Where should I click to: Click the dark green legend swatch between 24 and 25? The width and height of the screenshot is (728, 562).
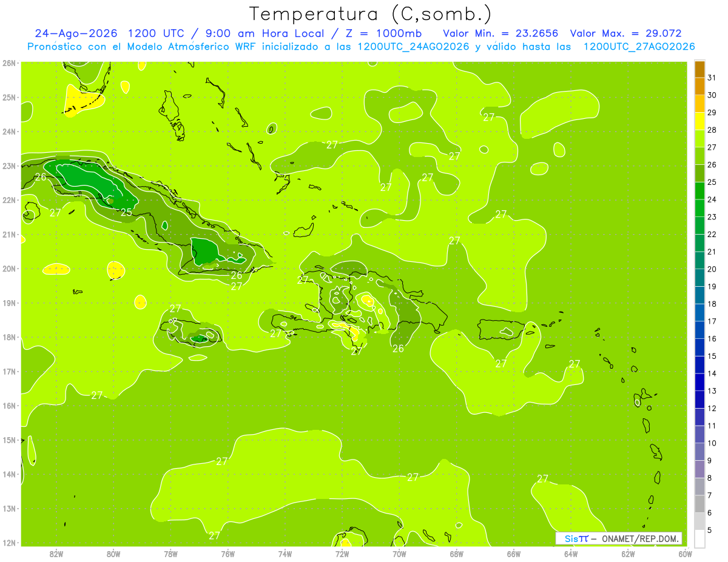[x=699, y=191]
